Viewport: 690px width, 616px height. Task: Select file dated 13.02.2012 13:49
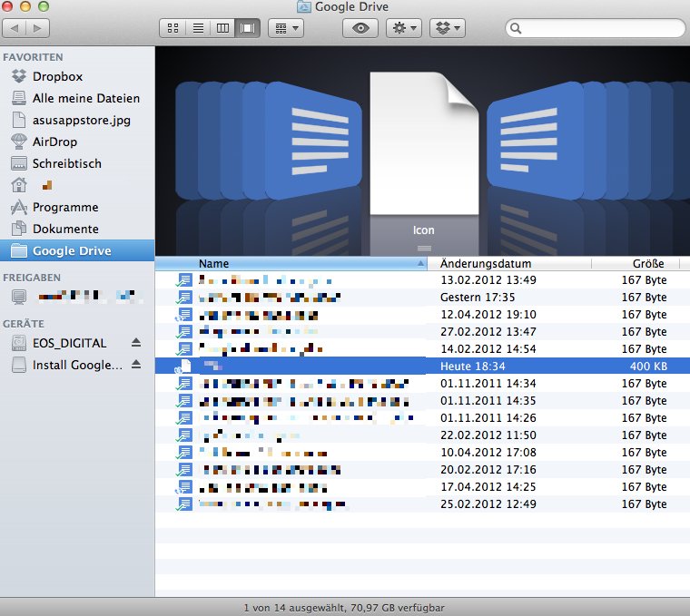(422, 280)
